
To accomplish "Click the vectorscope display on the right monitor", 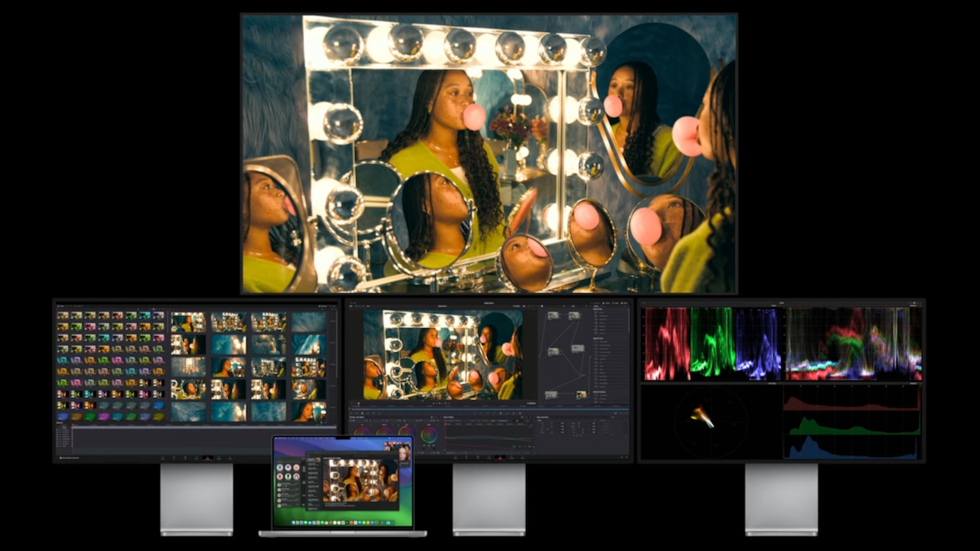I will pos(710,422).
